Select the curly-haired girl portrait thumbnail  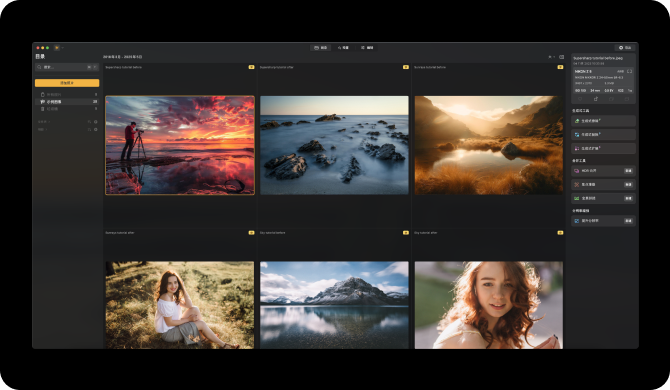(x=489, y=305)
